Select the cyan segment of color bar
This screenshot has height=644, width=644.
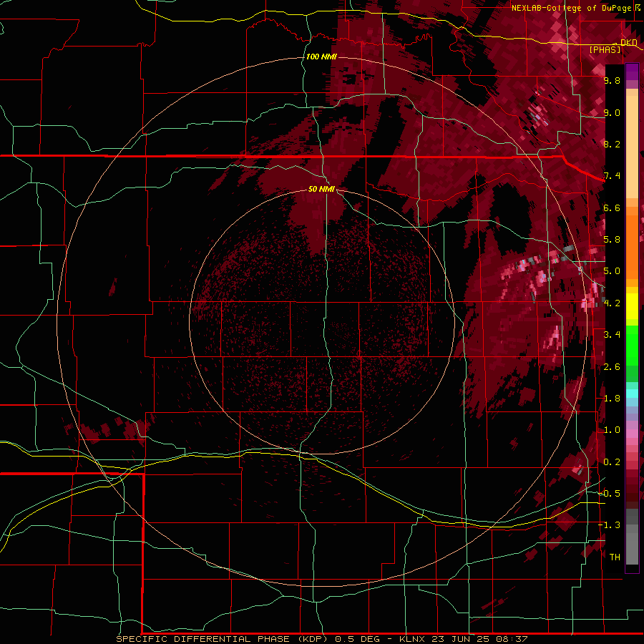point(632,394)
